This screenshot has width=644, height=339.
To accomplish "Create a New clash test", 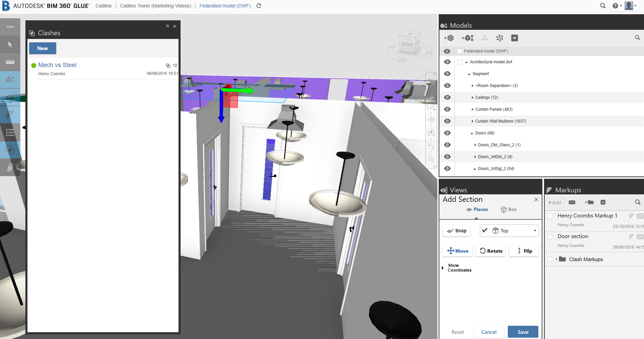I will pyautogui.click(x=43, y=48).
